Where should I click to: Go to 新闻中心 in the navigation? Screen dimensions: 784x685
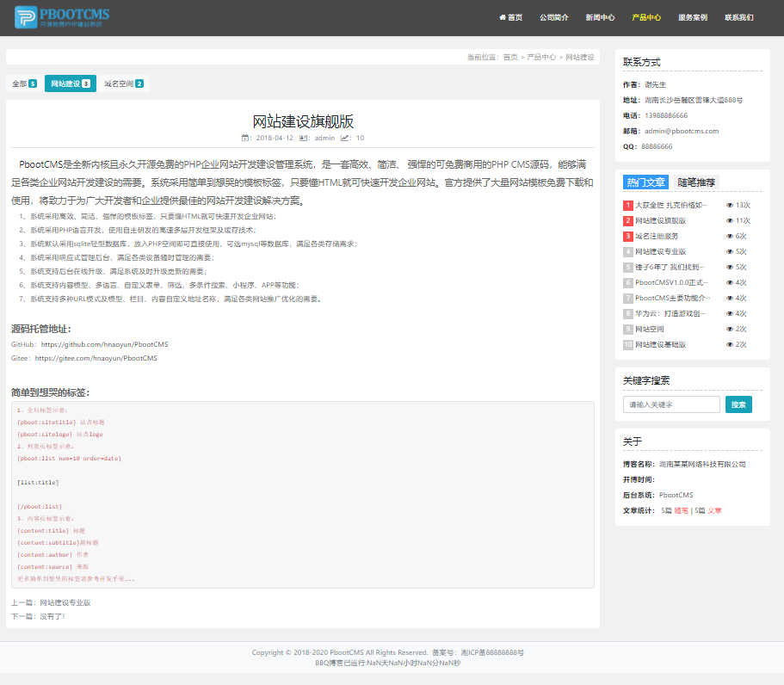pos(600,17)
